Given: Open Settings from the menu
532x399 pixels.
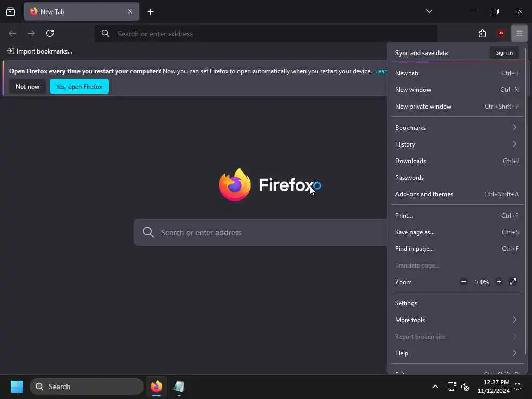Looking at the screenshot, I should pos(457,303).
